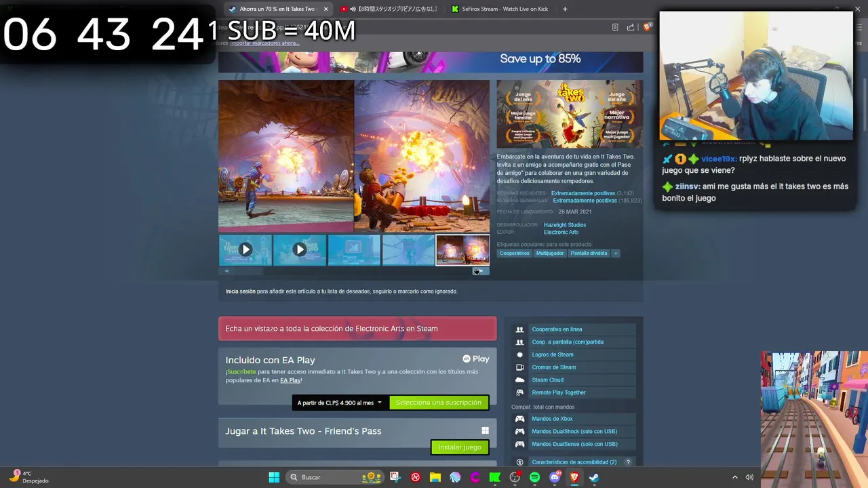Image resolution: width=868 pixels, height=488 pixels.
Task: Switch to the YouTube Ghibli piano tab
Action: point(389,9)
